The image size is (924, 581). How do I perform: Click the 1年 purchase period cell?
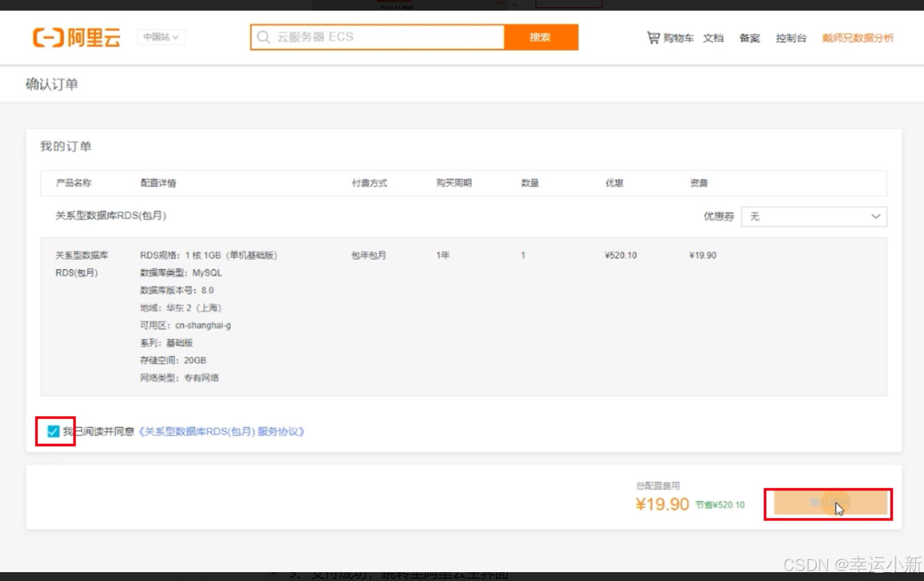point(443,255)
